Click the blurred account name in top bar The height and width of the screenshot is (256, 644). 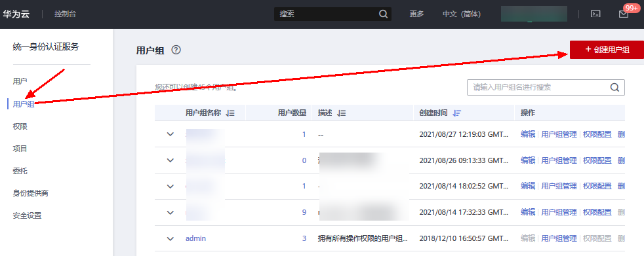tap(534, 14)
